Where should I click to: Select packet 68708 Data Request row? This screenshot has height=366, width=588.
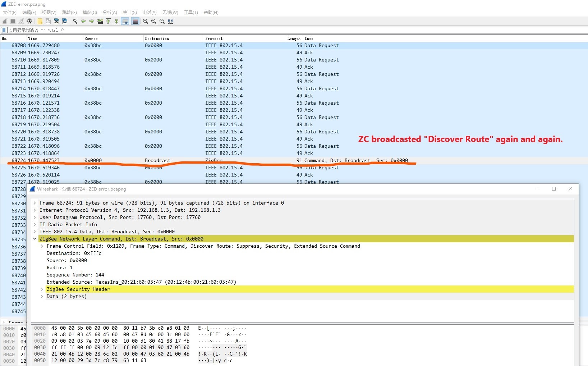click(294, 45)
